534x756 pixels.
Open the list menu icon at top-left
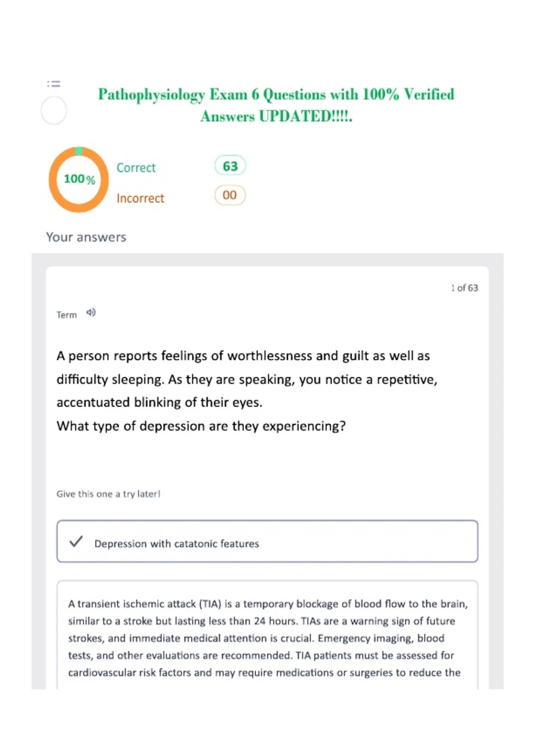pyautogui.click(x=54, y=84)
